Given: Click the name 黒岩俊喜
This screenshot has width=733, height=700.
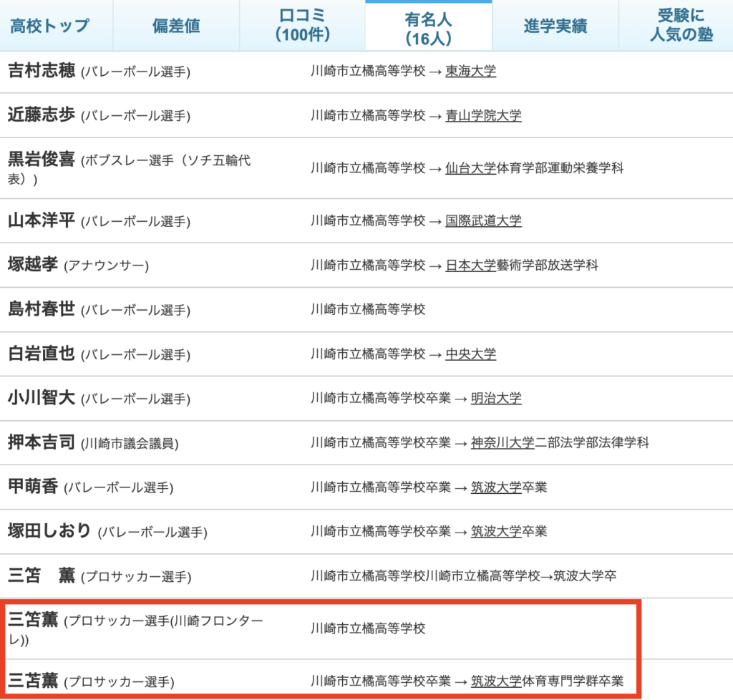Looking at the screenshot, I should [41, 160].
